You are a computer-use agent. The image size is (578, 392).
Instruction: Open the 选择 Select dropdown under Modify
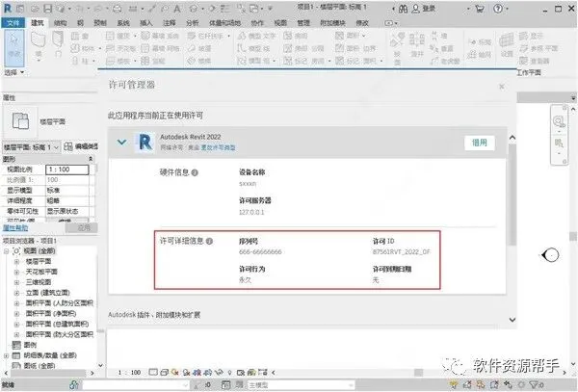click(14, 72)
